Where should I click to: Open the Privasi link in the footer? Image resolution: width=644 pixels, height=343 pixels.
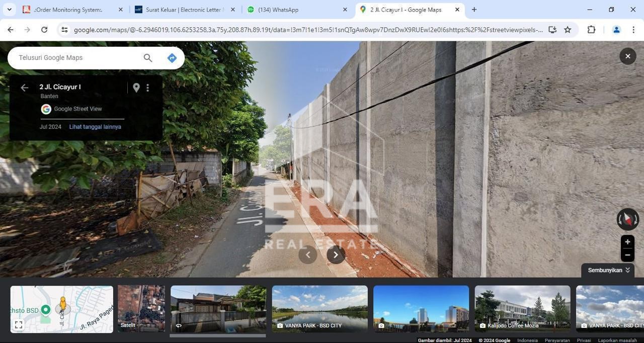coord(584,340)
